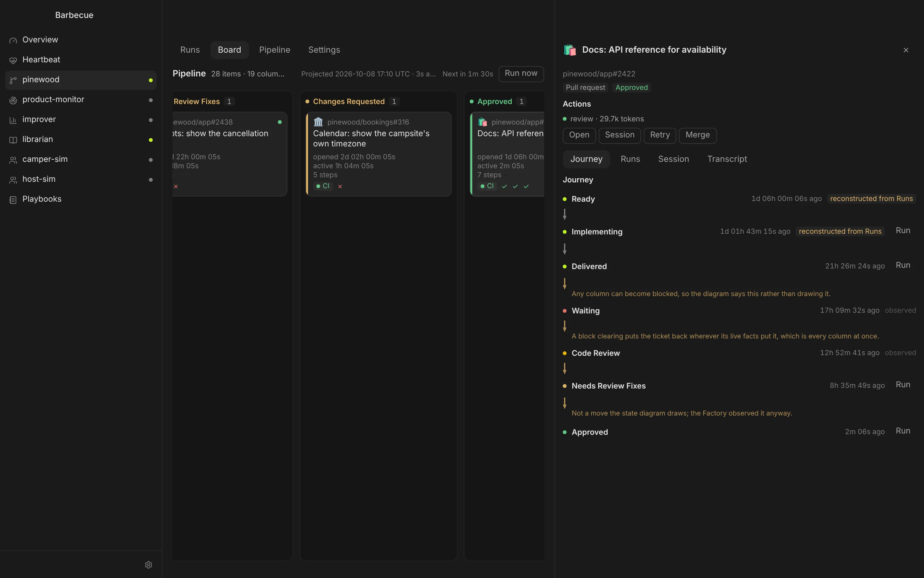
Task: Click the Overview gauge icon in sidebar
Action: click(x=13, y=40)
